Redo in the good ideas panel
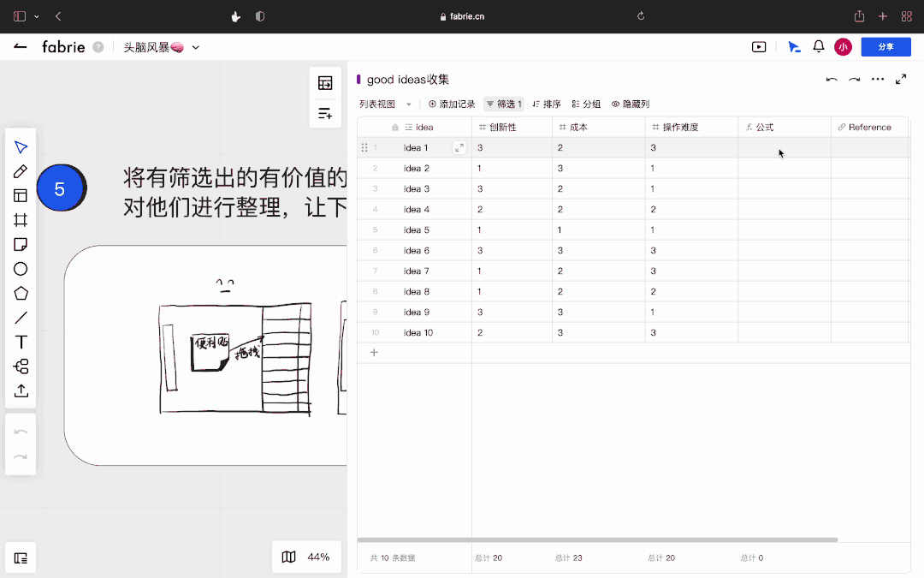Viewport: 924px width, 578px height. click(x=854, y=79)
